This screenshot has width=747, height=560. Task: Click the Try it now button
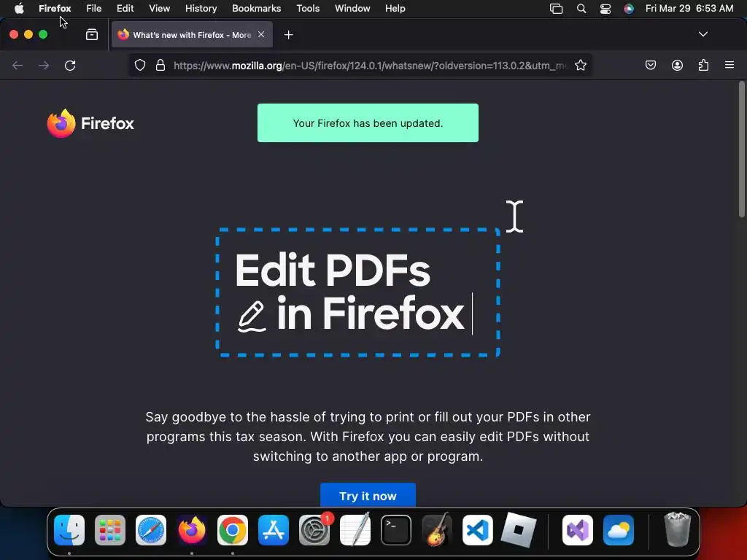368,495
